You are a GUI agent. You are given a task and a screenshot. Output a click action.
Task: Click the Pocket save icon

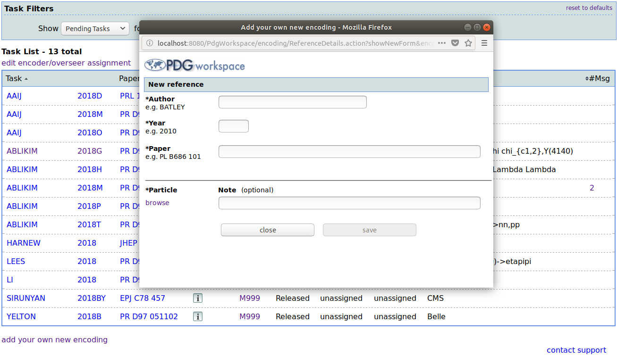click(x=455, y=43)
